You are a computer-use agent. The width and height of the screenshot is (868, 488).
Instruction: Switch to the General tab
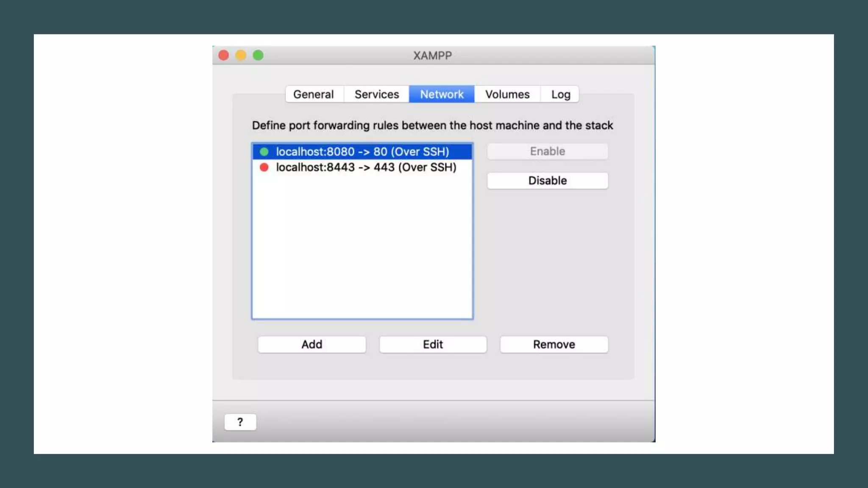click(x=314, y=94)
